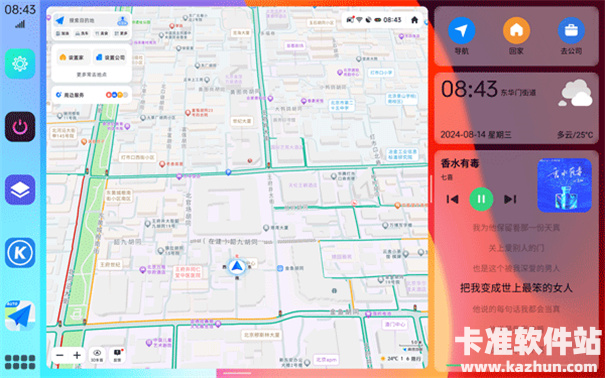Viewport: 605px width, 378px height.
Task: Tap the 多云/25°C weather text
Action: [x=575, y=135]
